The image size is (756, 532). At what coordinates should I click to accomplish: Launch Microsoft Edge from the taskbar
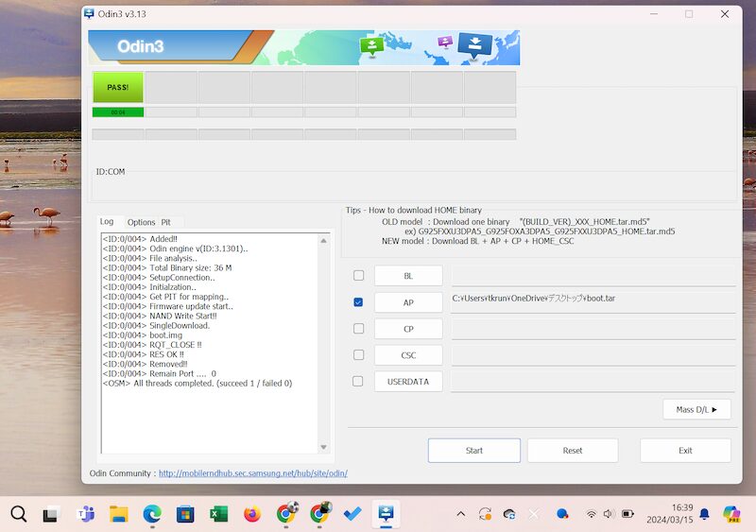(151, 514)
